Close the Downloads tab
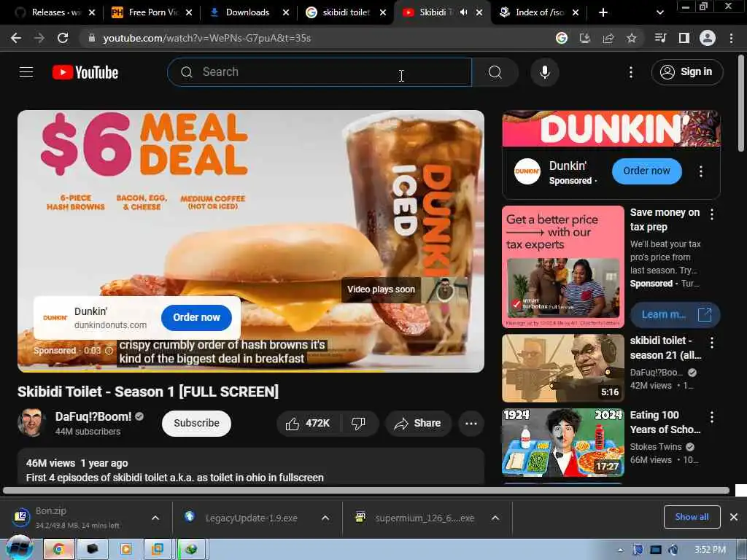This screenshot has width=747, height=560. tap(286, 12)
